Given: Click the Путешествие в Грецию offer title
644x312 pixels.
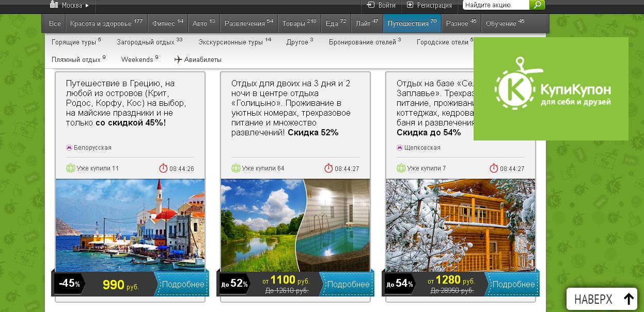Looking at the screenshot, I should (126, 103).
